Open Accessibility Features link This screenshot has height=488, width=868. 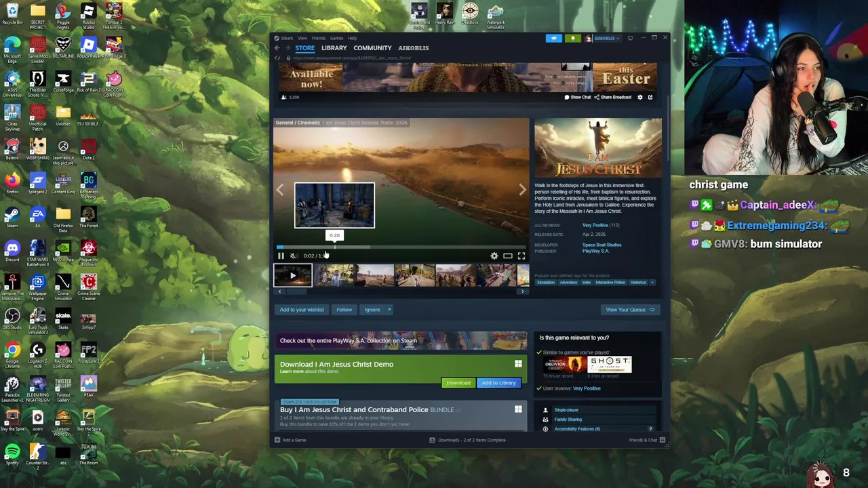tap(577, 429)
